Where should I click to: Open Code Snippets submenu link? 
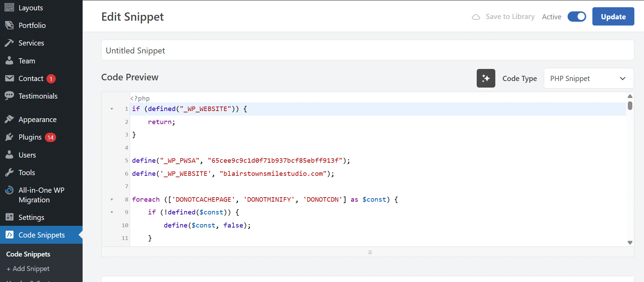coord(28,254)
